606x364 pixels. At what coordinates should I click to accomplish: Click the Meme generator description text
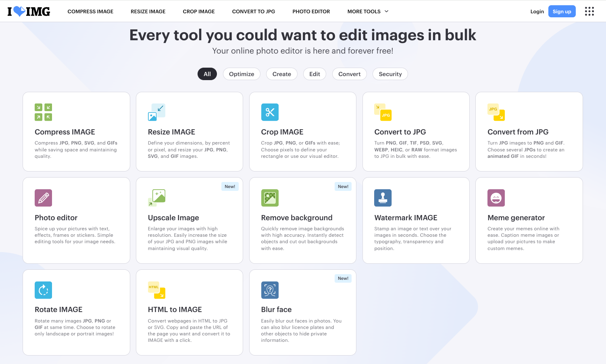tap(523, 238)
